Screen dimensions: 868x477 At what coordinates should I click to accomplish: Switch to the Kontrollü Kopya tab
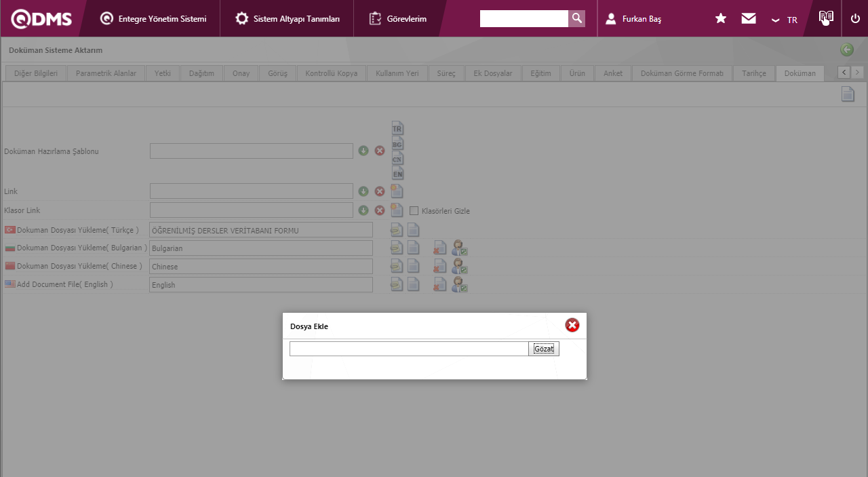point(331,73)
